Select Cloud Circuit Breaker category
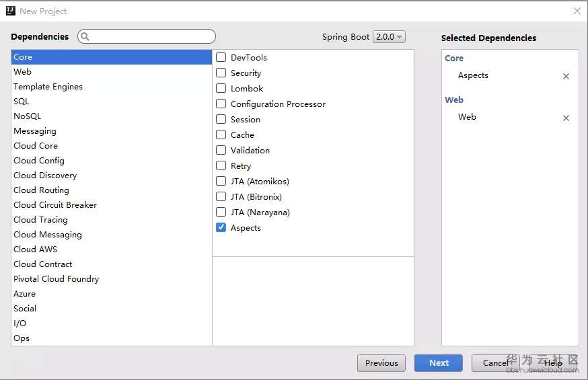 [112, 205]
